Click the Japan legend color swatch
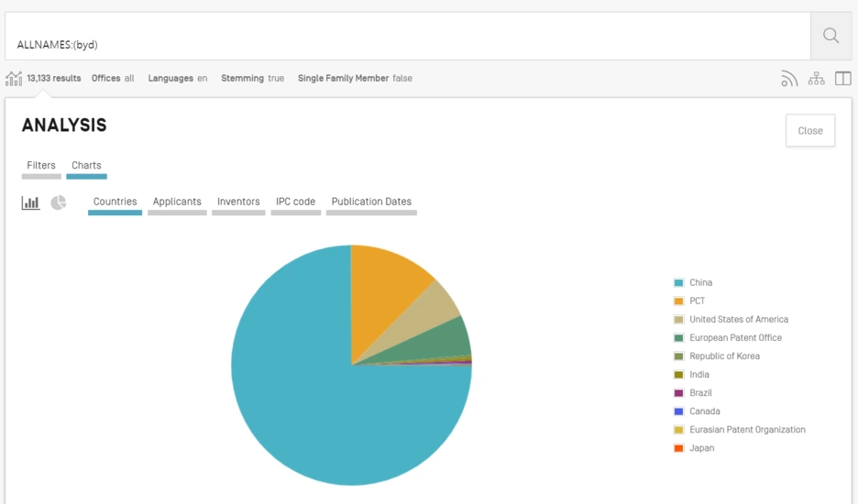 678,448
